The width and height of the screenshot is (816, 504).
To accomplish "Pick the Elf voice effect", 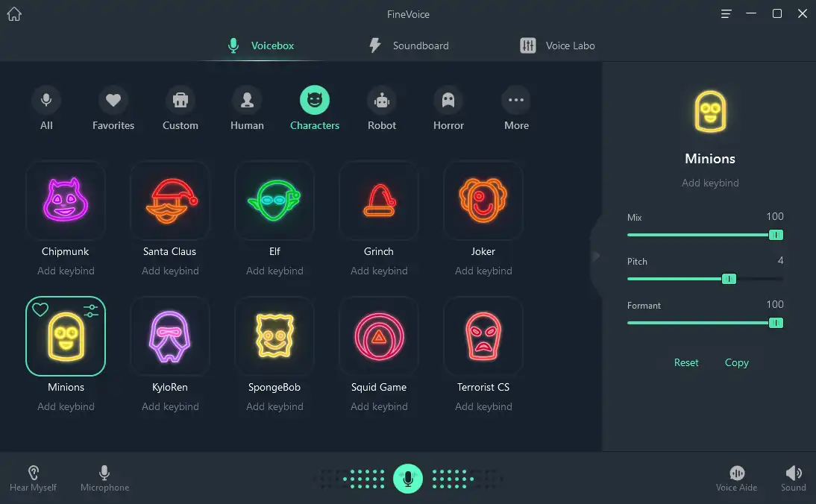I will pos(274,201).
